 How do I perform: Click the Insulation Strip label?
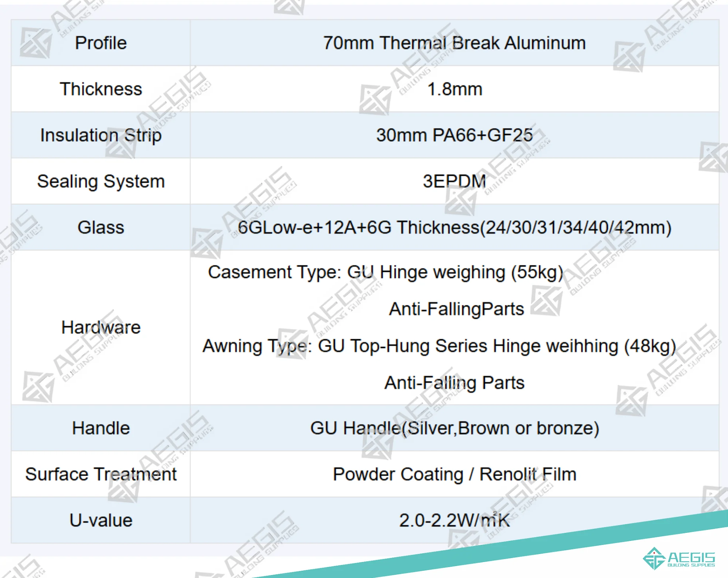coord(101,135)
